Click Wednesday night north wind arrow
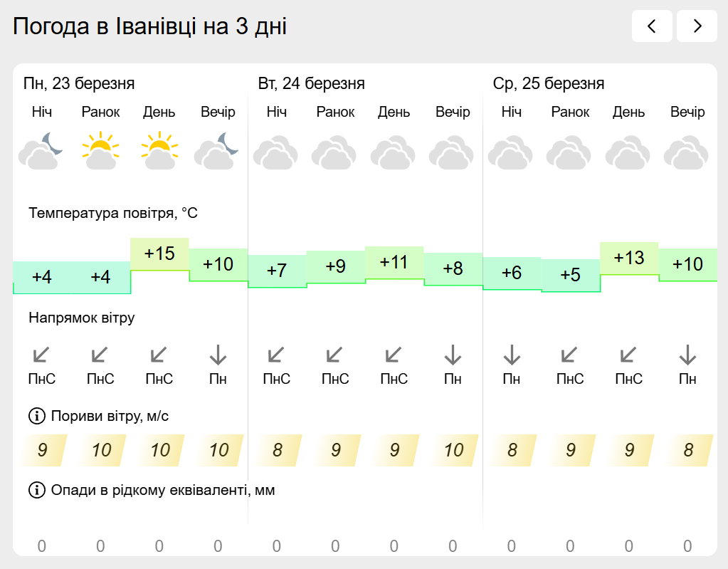Image resolution: width=728 pixels, height=569 pixels. 512,354
